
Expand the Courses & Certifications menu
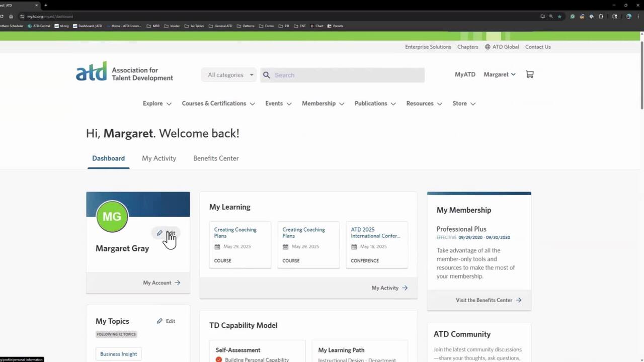[218, 104]
